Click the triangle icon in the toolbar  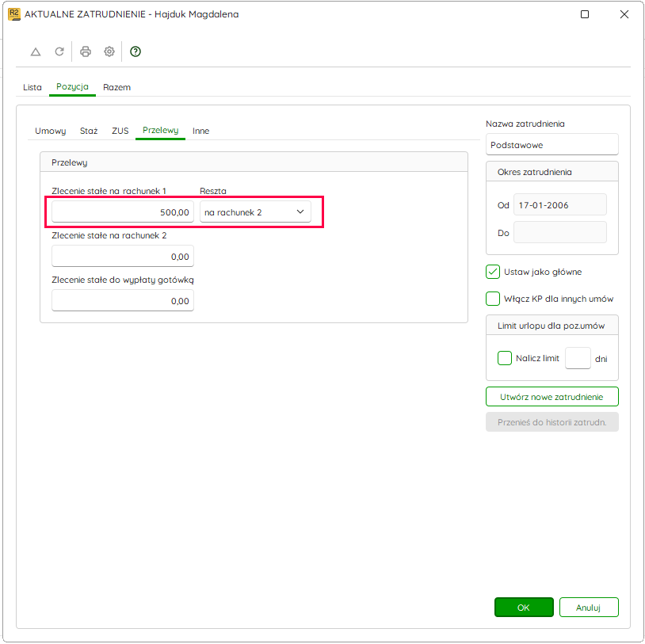36,51
